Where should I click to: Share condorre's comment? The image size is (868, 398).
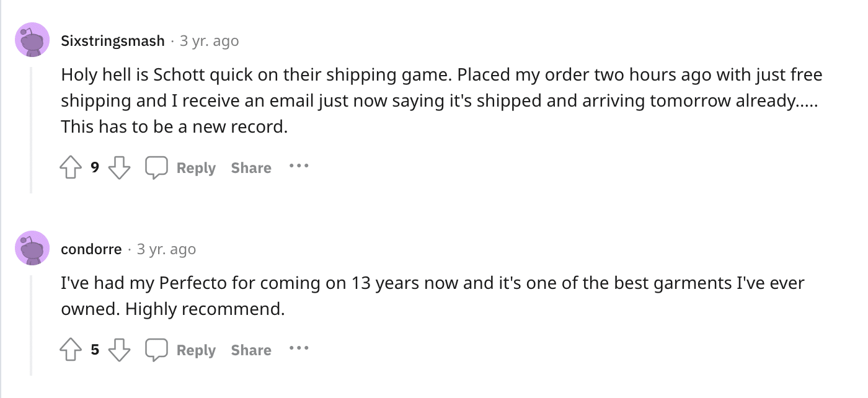pos(251,350)
